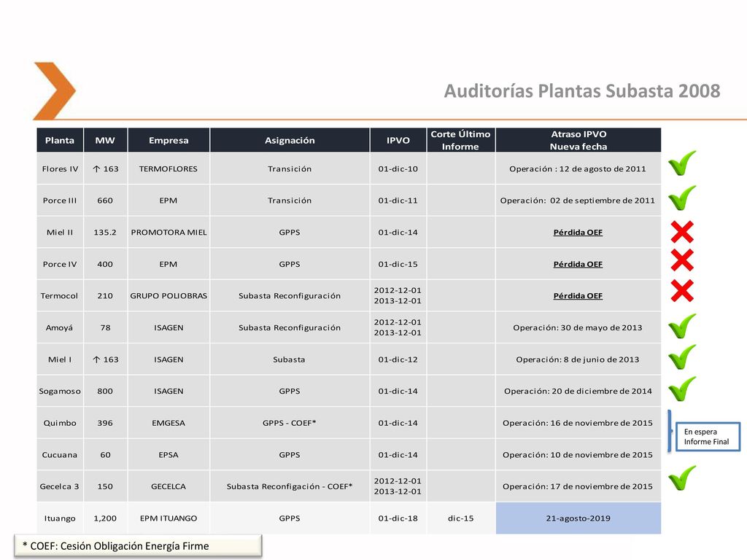Select the Asignación column header
The image size is (747, 560).
(290, 140)
